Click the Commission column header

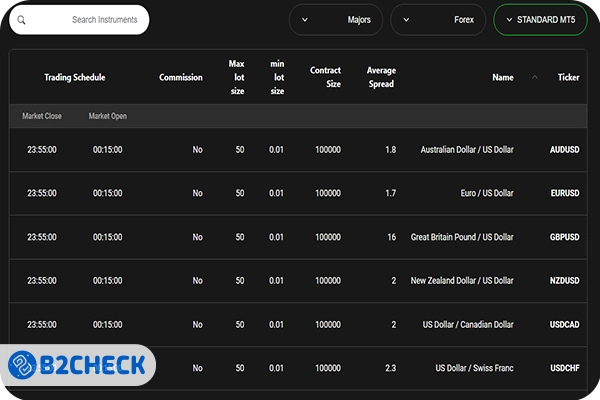(181, 77)
